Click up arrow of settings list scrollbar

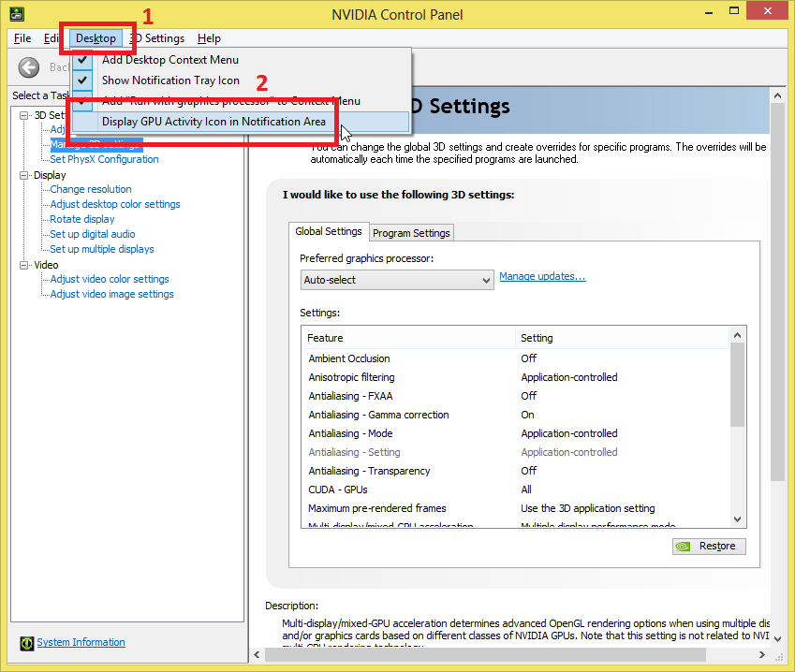738,335
